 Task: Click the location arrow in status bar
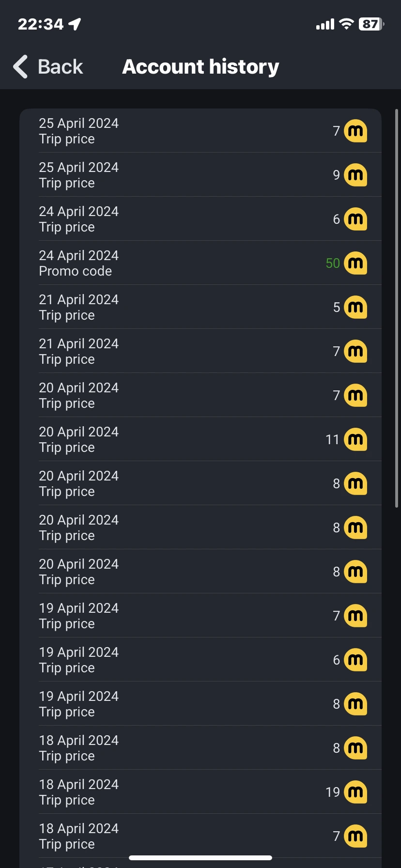pos(75,24)
